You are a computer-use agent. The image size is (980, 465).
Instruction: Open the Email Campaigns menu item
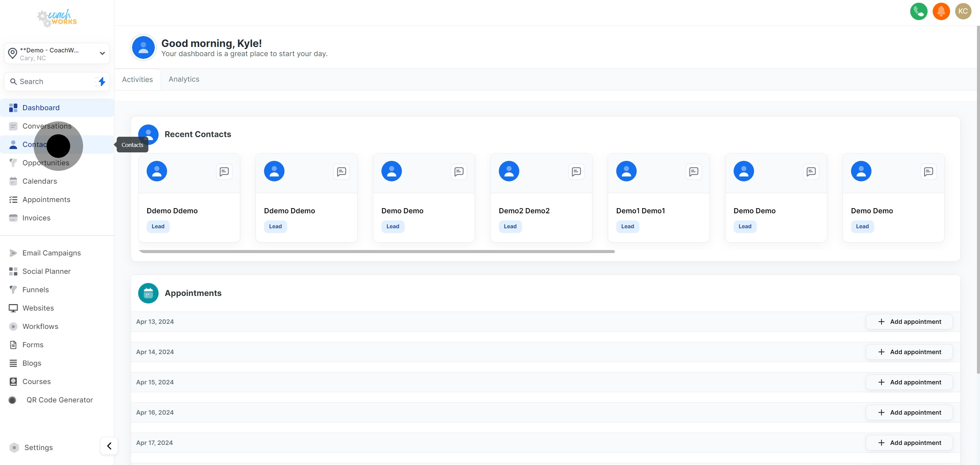click(51, 253)
